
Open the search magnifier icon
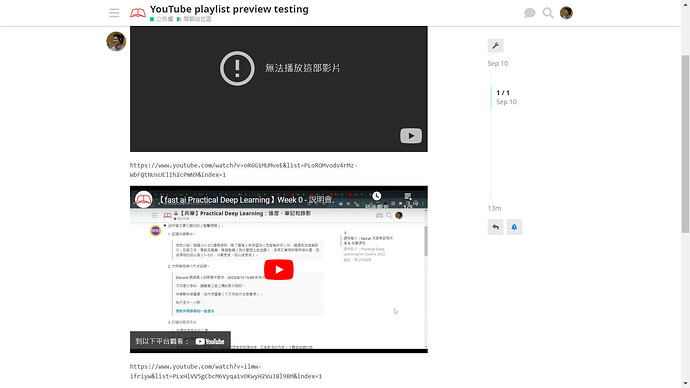548,13
